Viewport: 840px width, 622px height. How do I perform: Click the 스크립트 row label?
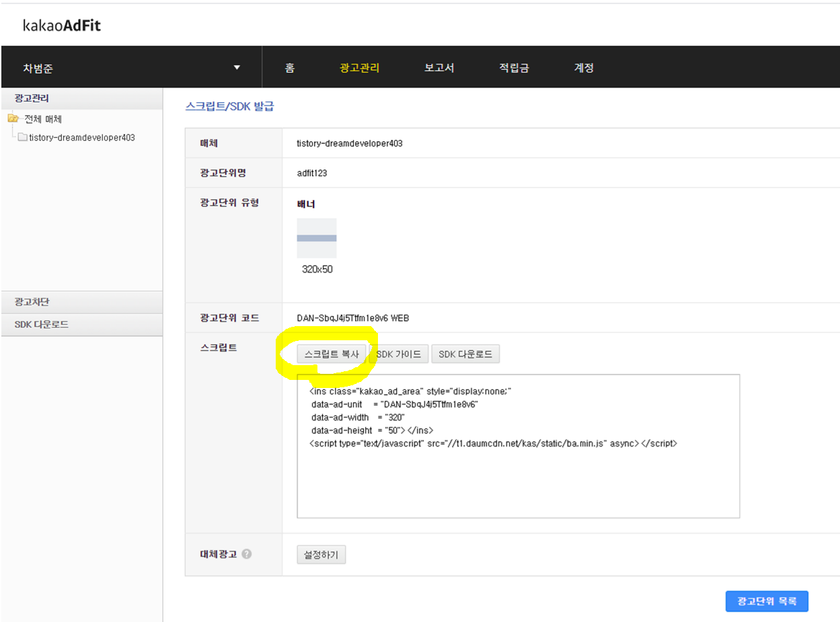pyautogui.click(x=218, y=348)
